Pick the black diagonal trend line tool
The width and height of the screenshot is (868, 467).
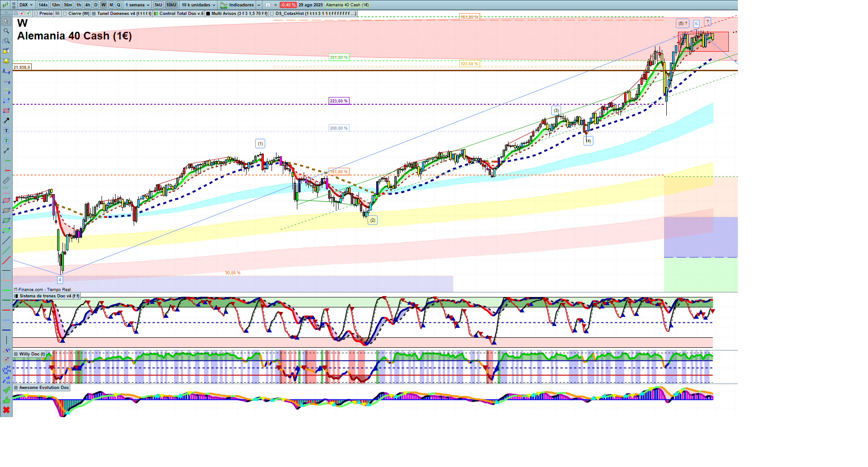[6, 240]
